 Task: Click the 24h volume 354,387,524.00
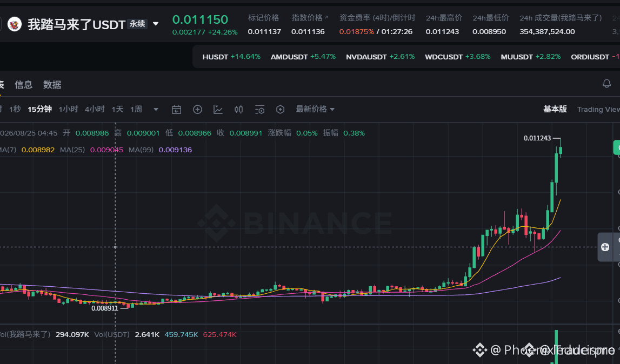(x=547, y=32)
